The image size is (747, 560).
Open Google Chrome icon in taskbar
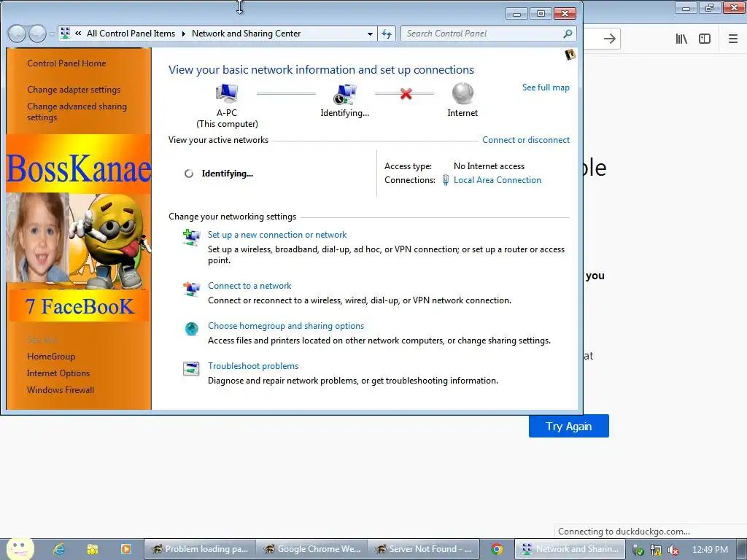point(497,549)
